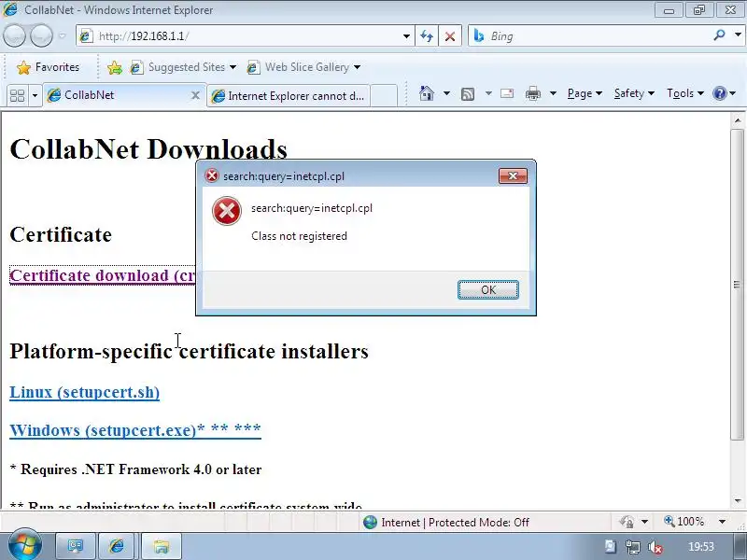
Task: Click the IE icon in the title bar
Action: [x=10, y=9]
